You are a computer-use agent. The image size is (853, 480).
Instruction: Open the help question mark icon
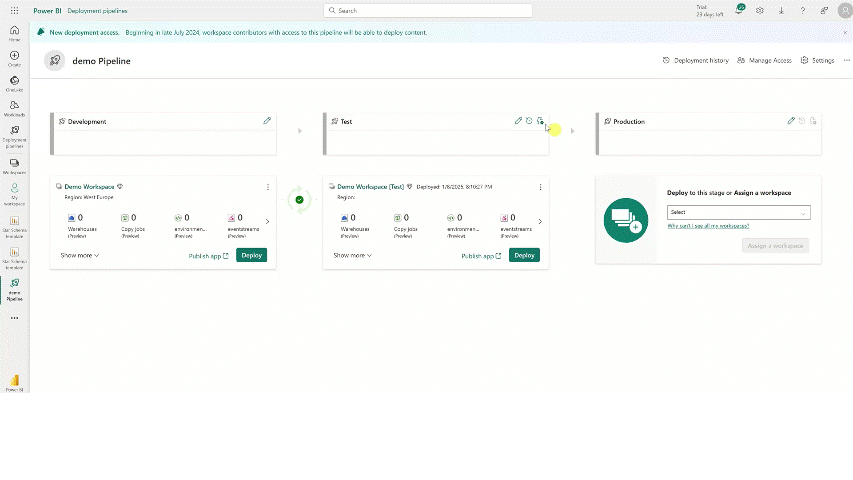click(x=802, y=10)
